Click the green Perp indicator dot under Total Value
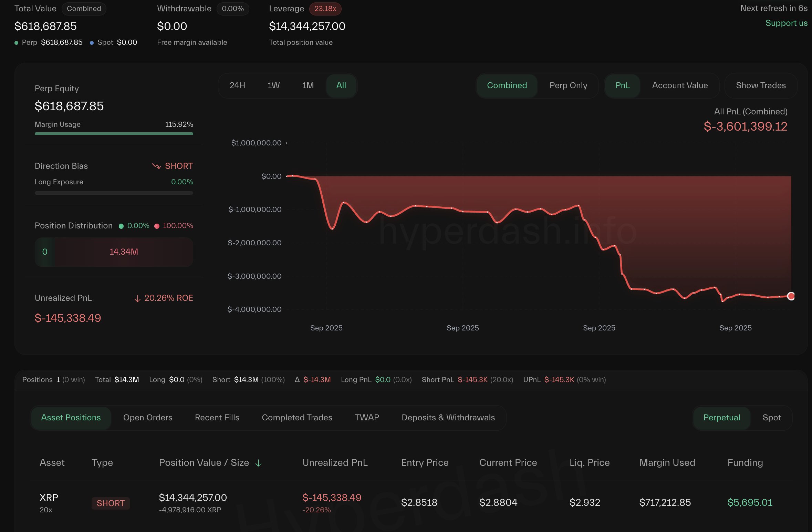This screenshot has width=812, height=532. click(16, 43)
